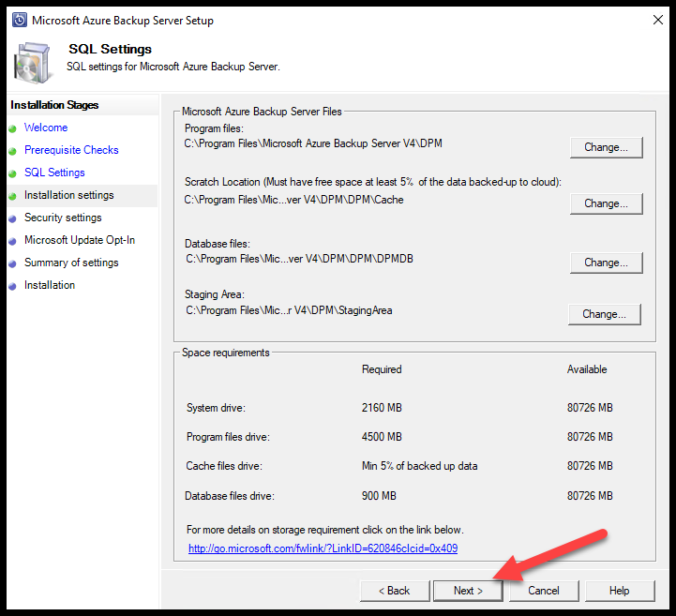
Task: Open the storage requirement fwlink URL
Action: pos(323,548)
